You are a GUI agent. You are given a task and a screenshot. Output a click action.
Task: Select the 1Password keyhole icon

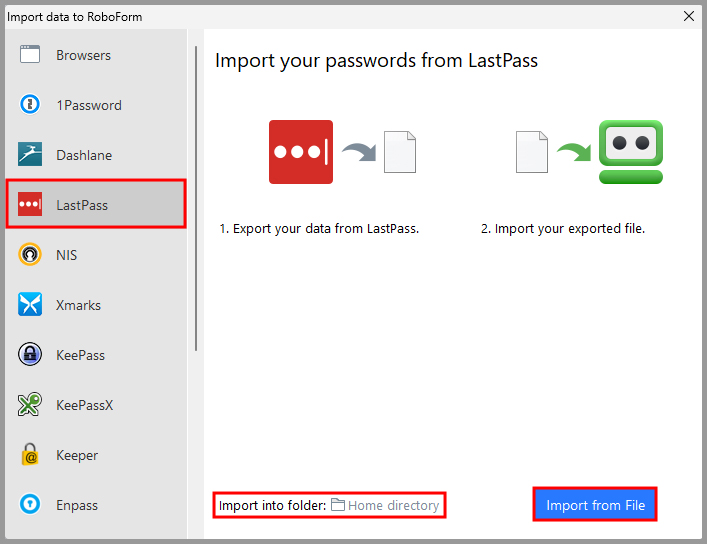[30, 105]
